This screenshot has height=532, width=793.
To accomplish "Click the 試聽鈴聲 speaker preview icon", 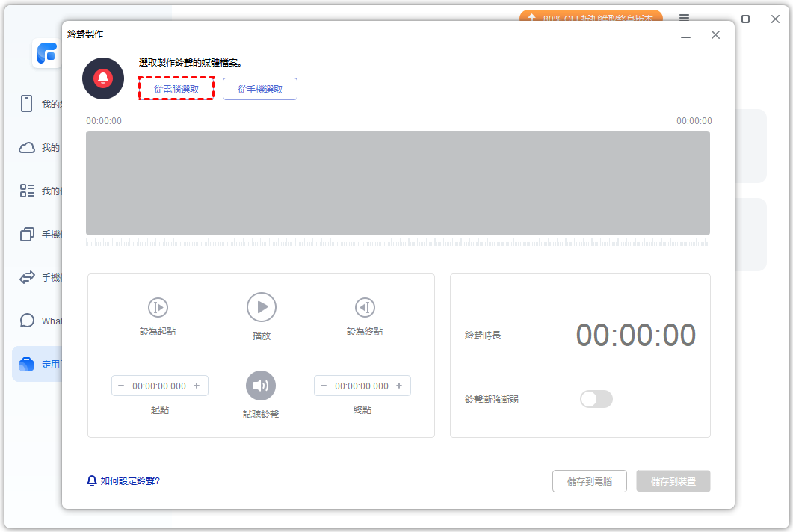I will pos(261,386).
